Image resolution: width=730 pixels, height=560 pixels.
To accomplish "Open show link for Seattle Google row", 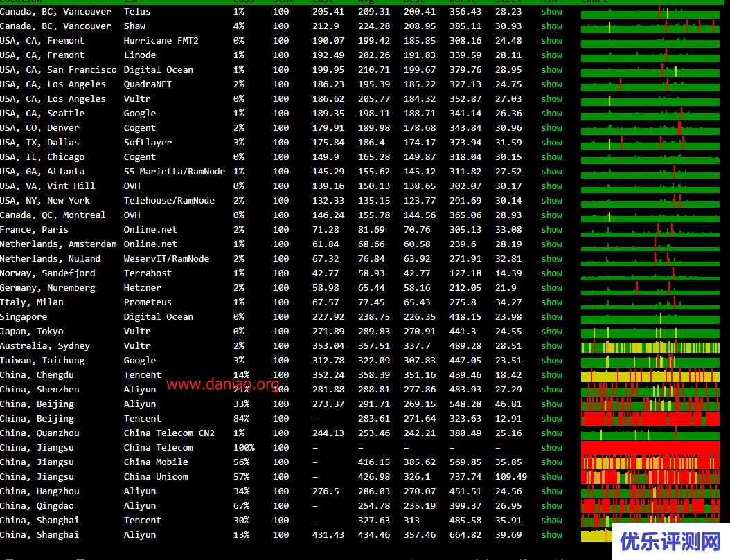I will [x=552, y=113].
